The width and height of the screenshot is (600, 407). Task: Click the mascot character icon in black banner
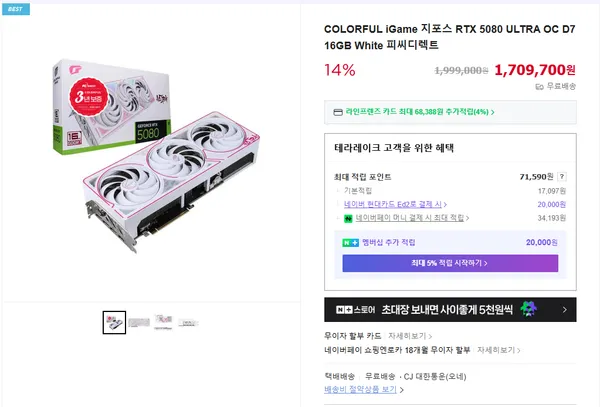(x=529, y=311)
